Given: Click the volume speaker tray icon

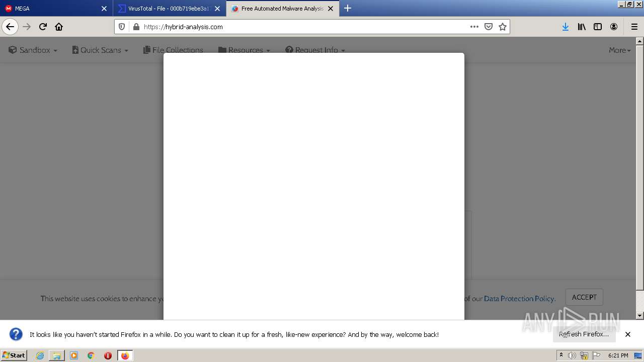Looking at the screenshot, I should click(x=572, y=355).
